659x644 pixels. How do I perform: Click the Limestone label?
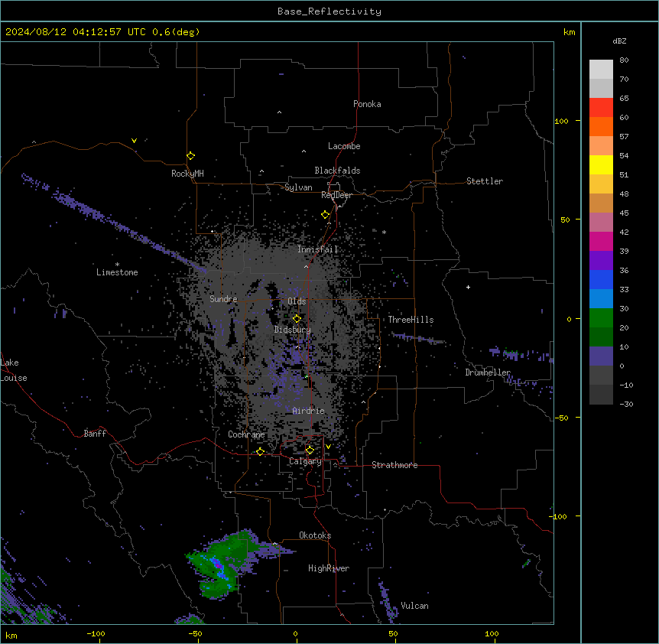[117, 272]
